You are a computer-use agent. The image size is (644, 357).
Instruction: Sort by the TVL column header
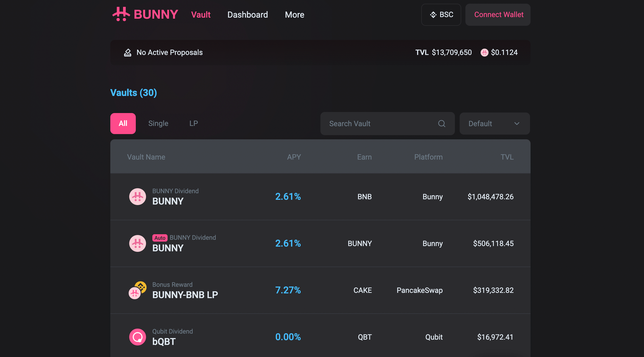(507, 157)
